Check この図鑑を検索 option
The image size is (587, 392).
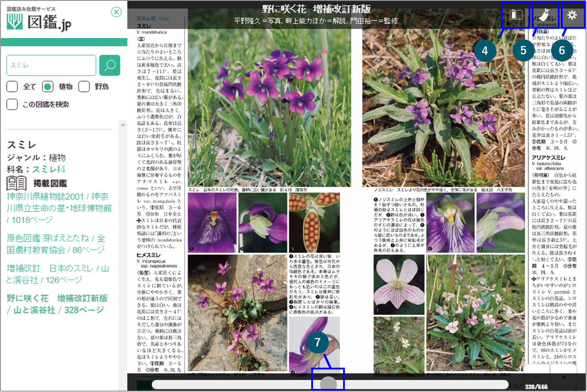click(x=12, y=104)
